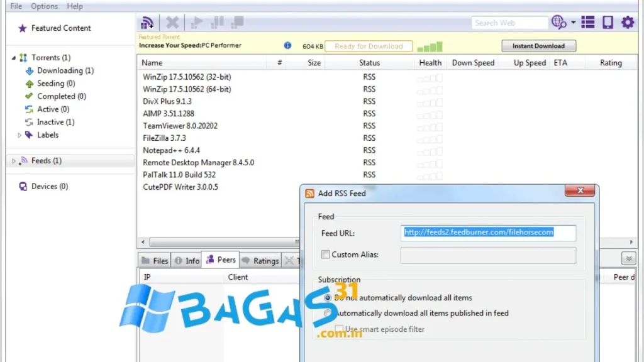644x362 pixels.
Task: Sort by the Health column header
Action: coord(430,63)
